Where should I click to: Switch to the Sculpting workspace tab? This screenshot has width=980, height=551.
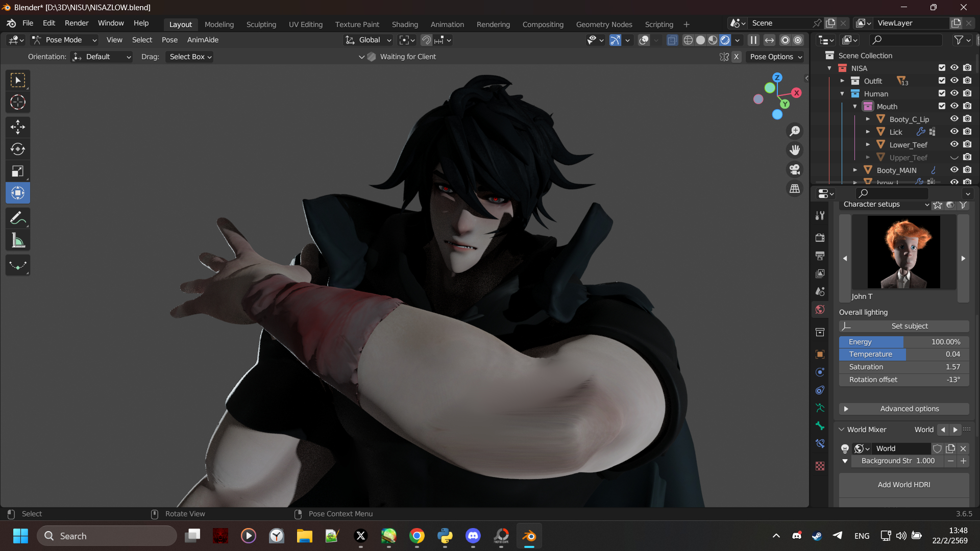[261, 24]
